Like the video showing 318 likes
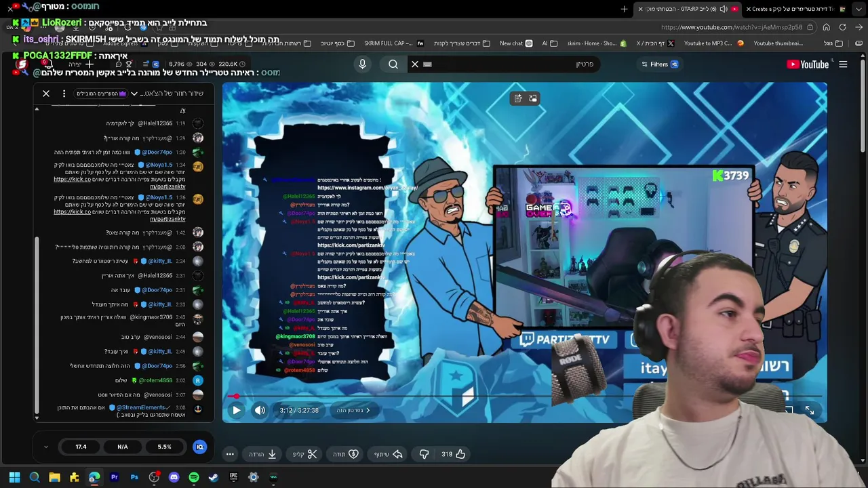 click(x=452, y=454)
